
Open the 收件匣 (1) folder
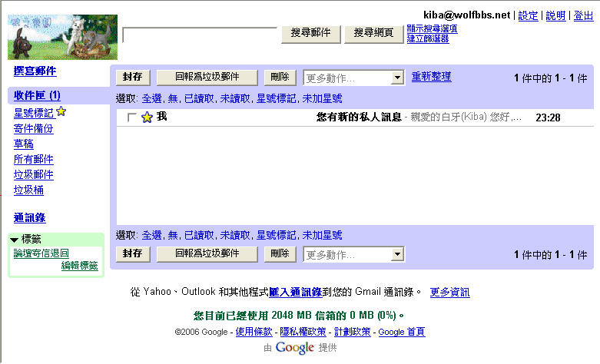37,96
